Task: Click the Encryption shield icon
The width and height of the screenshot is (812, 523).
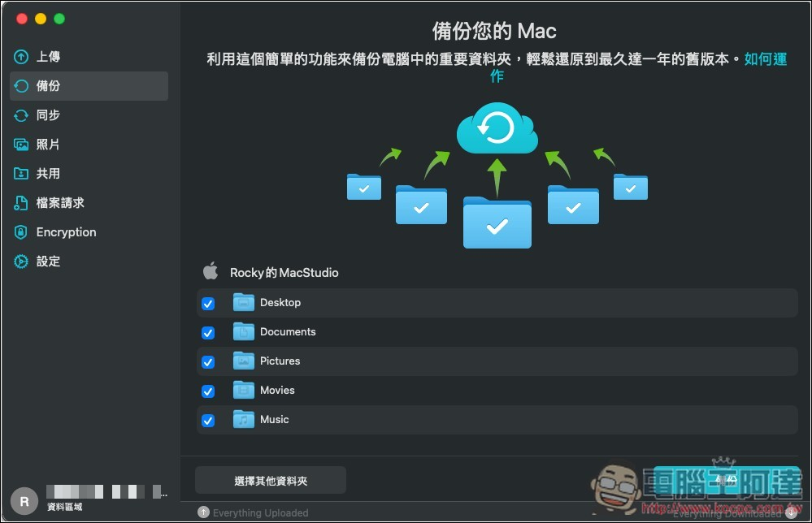Action: point(21,232)
